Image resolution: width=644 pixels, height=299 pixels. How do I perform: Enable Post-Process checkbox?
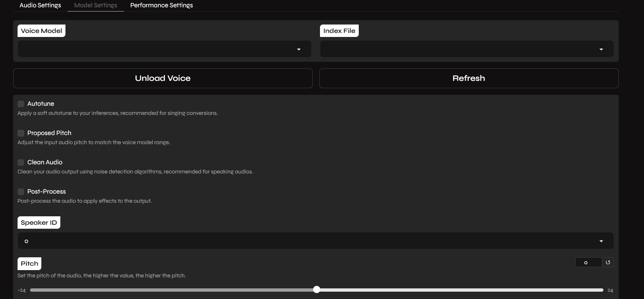coord(21,192)
